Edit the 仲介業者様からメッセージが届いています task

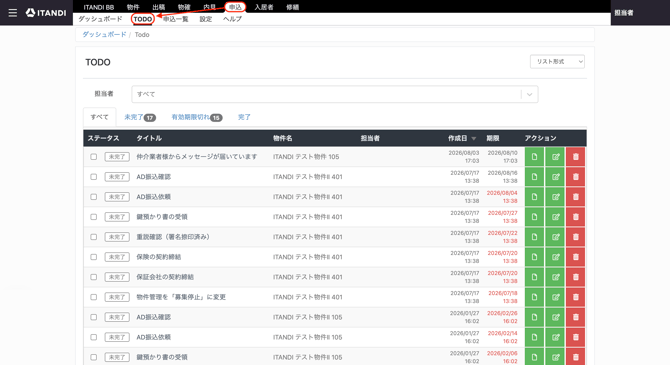click(555, 157)
